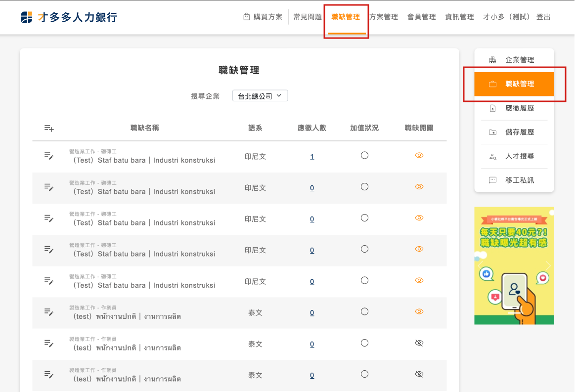Open the 台北總公司 company dropdown
The height and width of the screenshot is (392, 575).
click(x=260, y=96)
